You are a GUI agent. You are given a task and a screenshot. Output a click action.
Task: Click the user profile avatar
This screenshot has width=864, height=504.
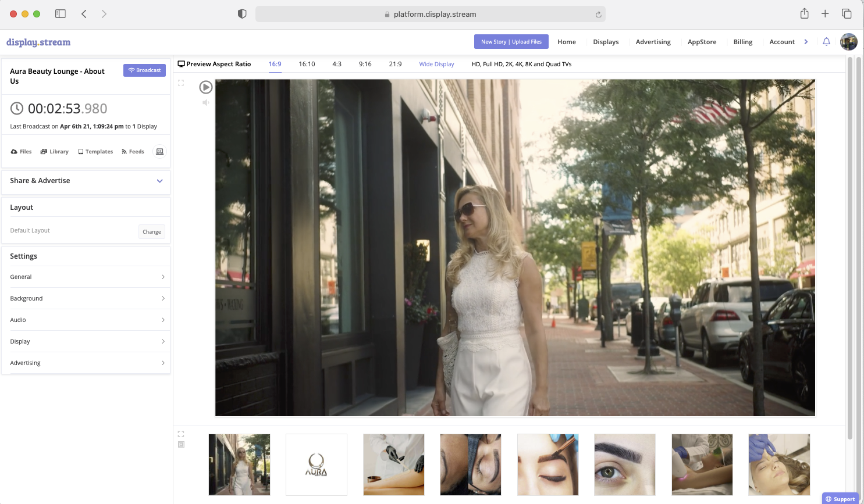point(848,42)
